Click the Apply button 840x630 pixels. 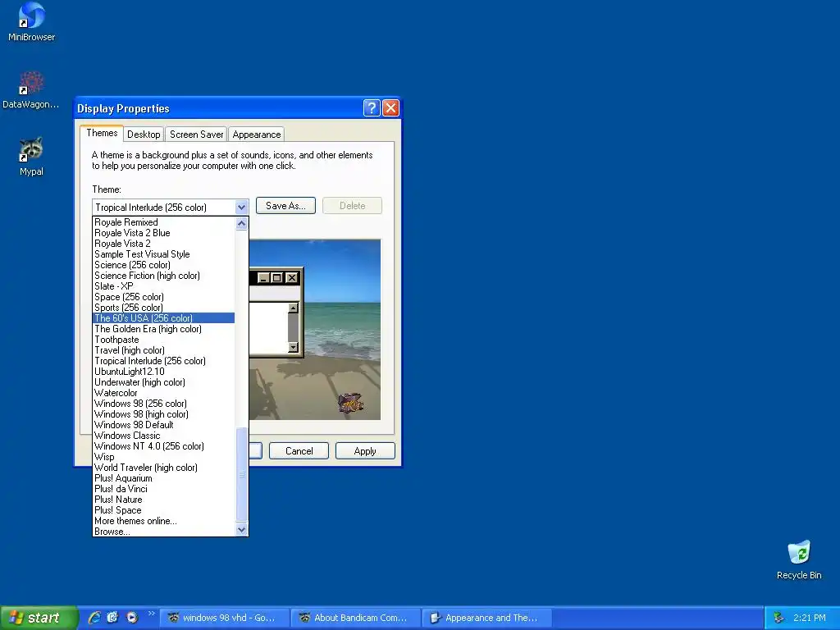[x=365, y=451]
